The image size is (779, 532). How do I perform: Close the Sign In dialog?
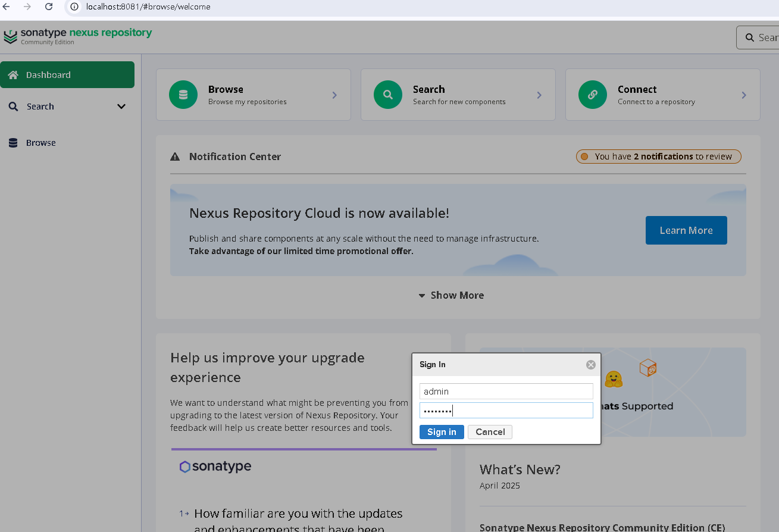coord(591,365)
